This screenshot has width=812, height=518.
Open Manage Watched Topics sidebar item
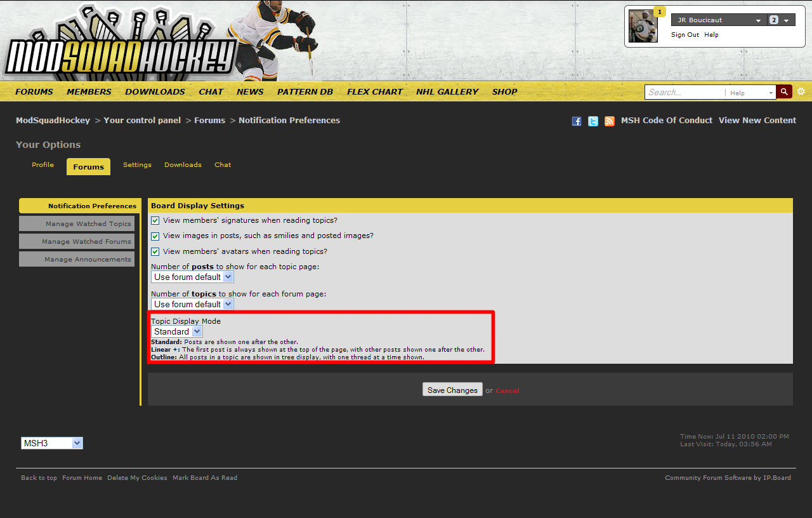pos(77,224)
